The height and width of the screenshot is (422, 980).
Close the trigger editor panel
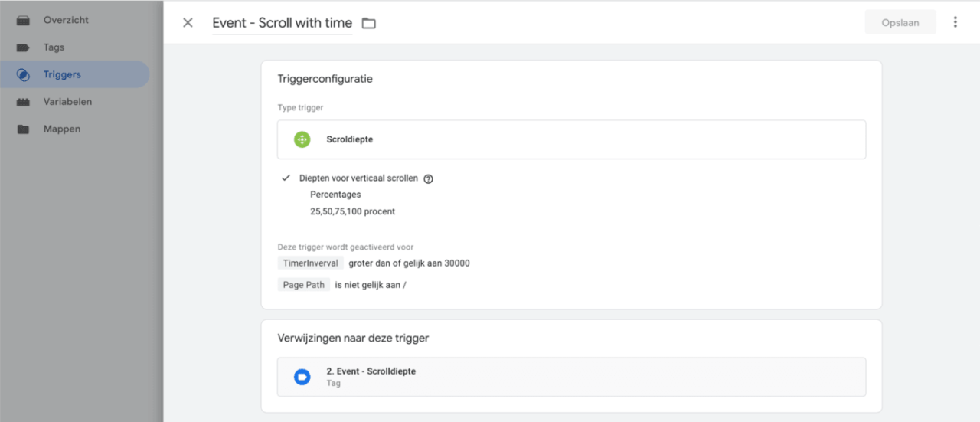188,22
